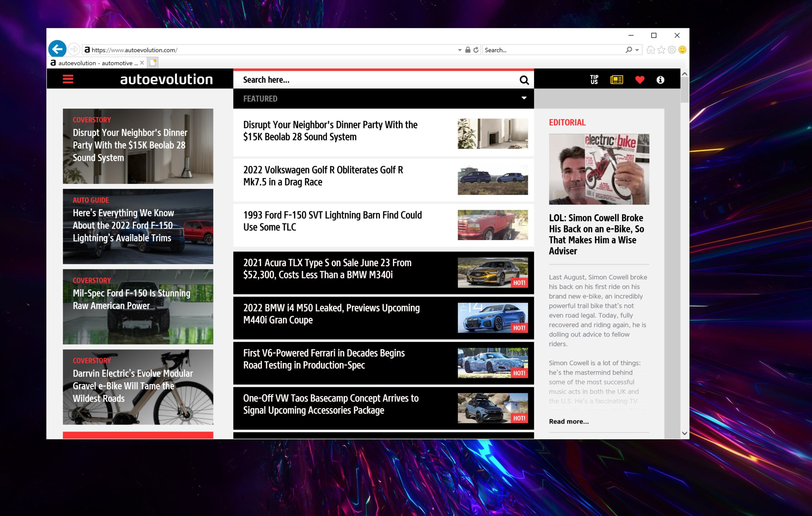Expand browser search provider dropdown arrow
Viewport: 812px width, 516px height.
pyautogui.click(x=637, y=50)
